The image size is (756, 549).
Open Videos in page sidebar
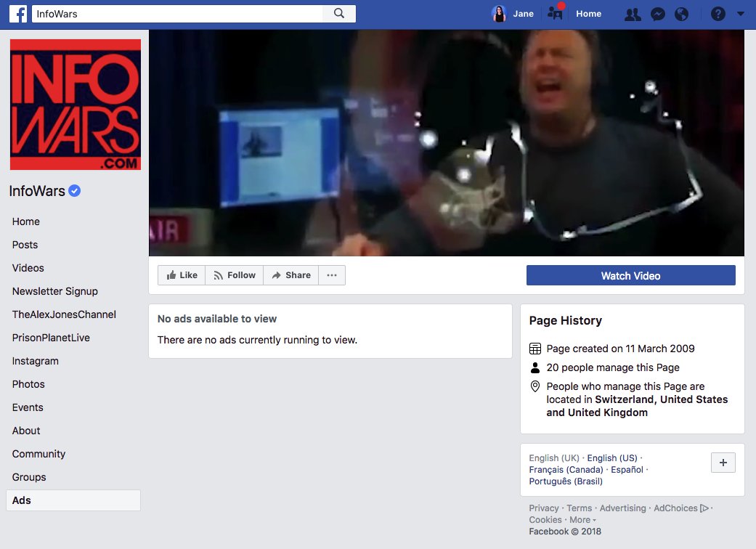(x=28, y=268)
